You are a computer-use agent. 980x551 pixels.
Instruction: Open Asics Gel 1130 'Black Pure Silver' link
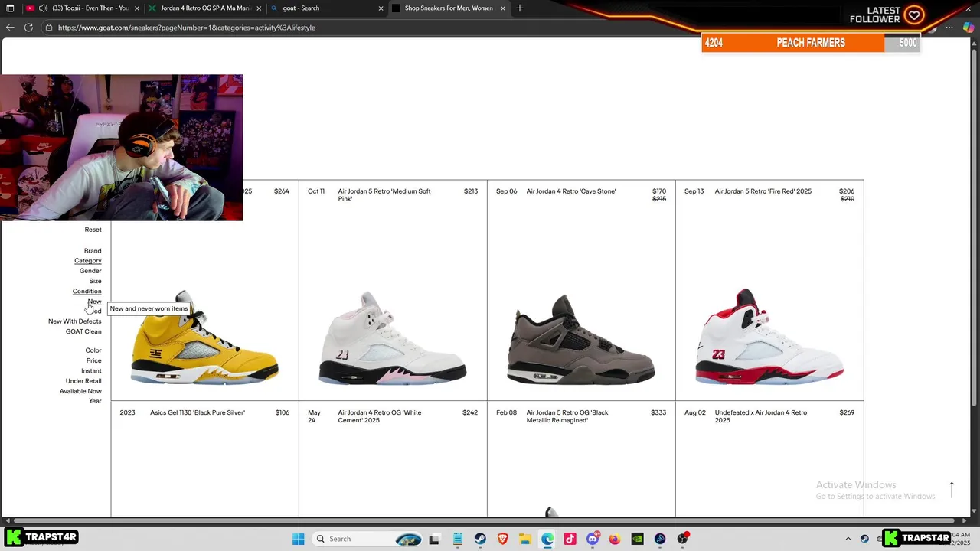point(198,412)
